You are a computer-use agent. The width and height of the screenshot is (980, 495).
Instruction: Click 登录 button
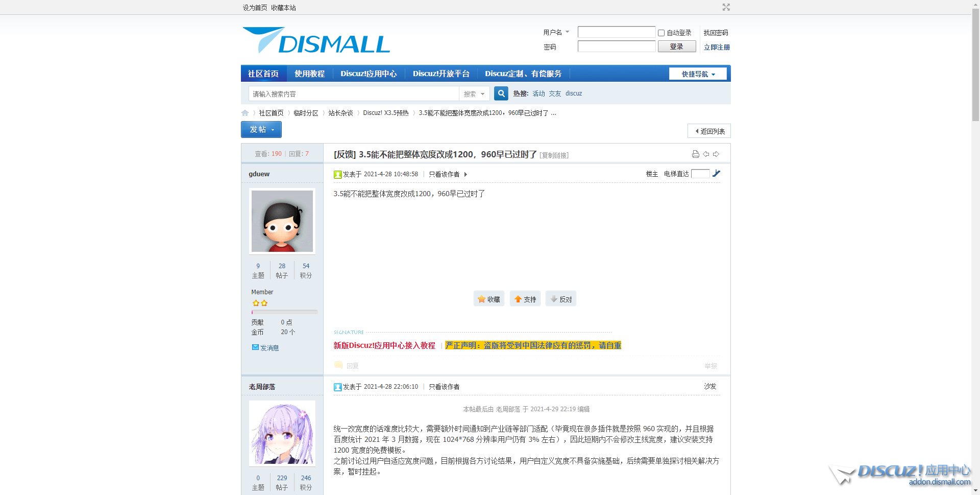(677, 46)
